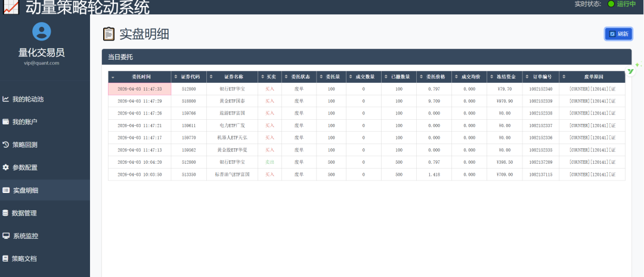Click order price 1.418
644x277 pixels.
coord(434,175)
